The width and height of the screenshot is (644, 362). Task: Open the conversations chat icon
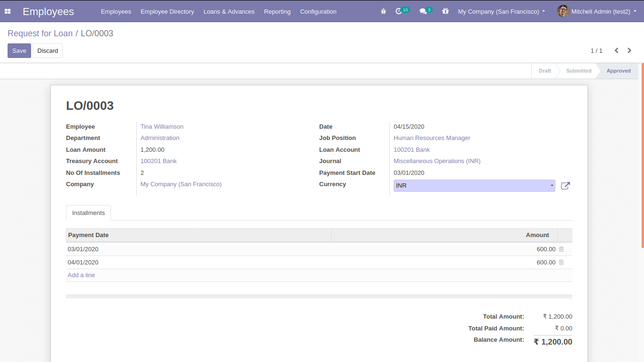(x=423, y=11)
